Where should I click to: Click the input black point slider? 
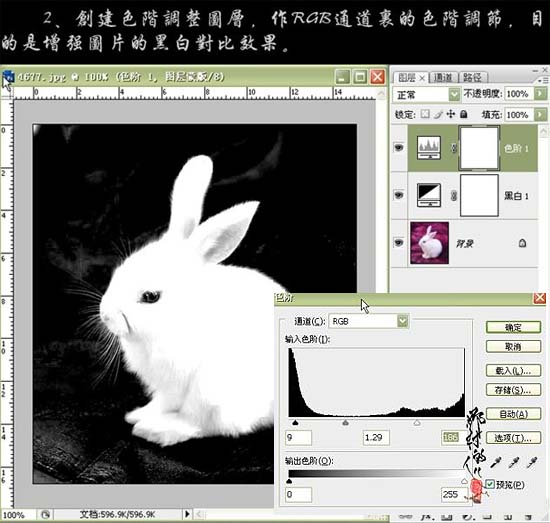(x=295, y=423)
